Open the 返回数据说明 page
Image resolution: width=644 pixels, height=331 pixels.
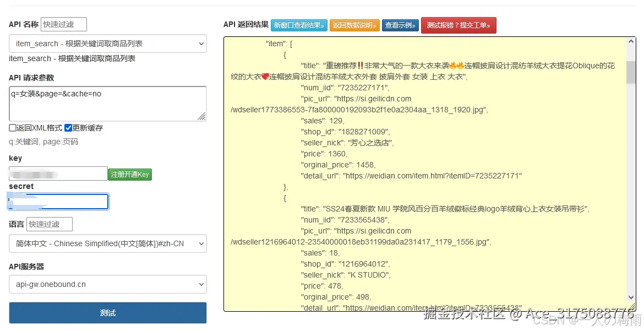point(354,25)
